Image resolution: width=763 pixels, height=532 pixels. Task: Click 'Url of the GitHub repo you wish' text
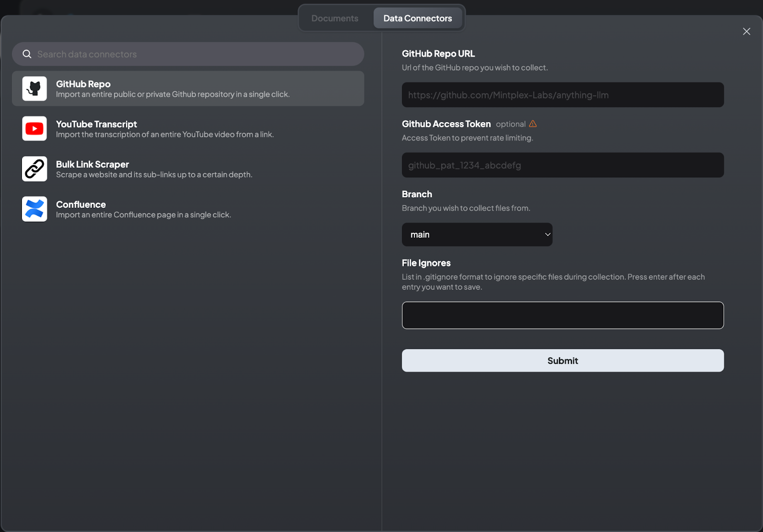pos(475,67)
